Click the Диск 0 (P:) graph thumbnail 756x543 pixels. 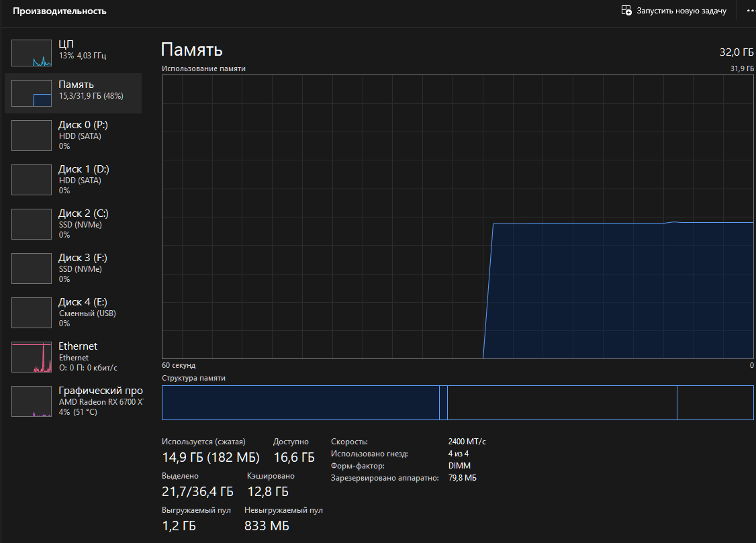tap(32, 136)
